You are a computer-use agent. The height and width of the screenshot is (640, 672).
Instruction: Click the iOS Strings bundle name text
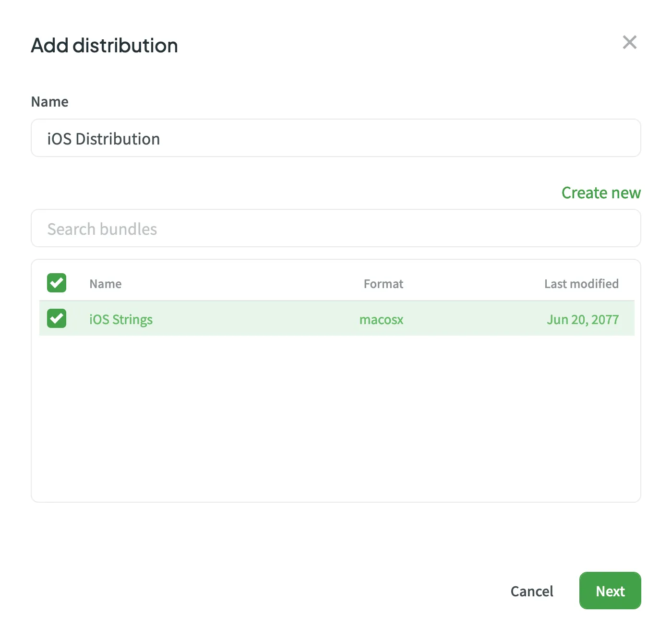[x=120, y=319]
